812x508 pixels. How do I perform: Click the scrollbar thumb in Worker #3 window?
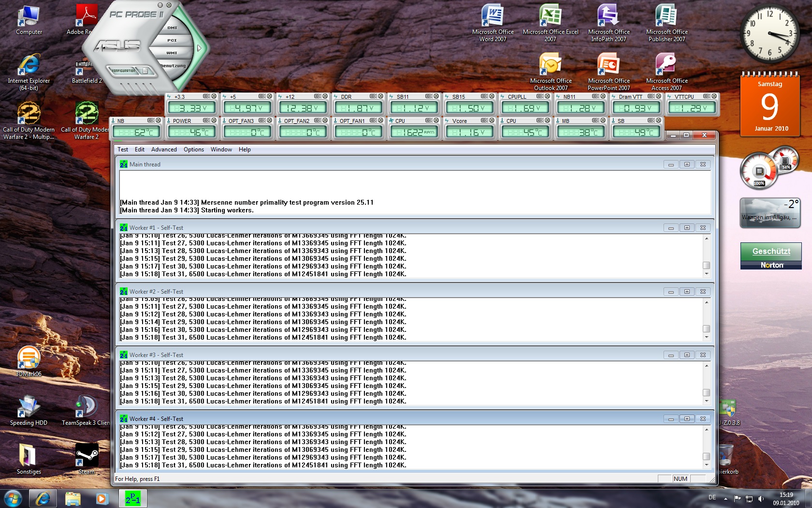[x=706, y=393]
